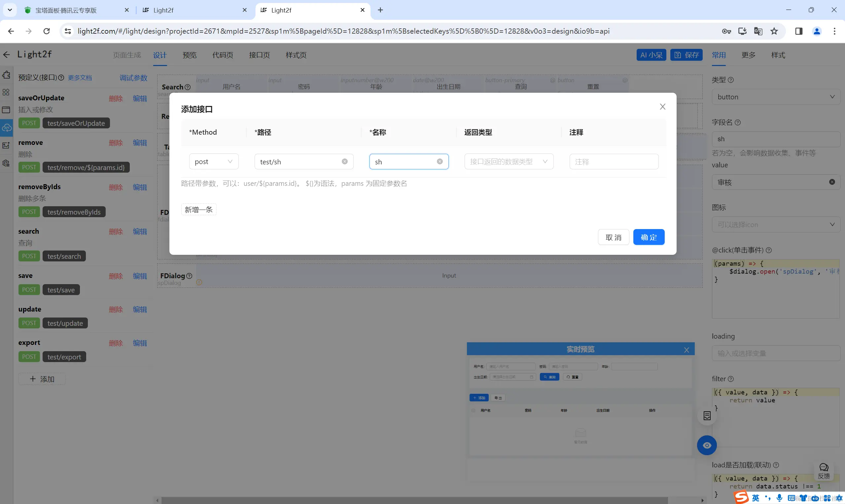
Task: Edit the saveOrUpdate interface
Action: [140, 98]
